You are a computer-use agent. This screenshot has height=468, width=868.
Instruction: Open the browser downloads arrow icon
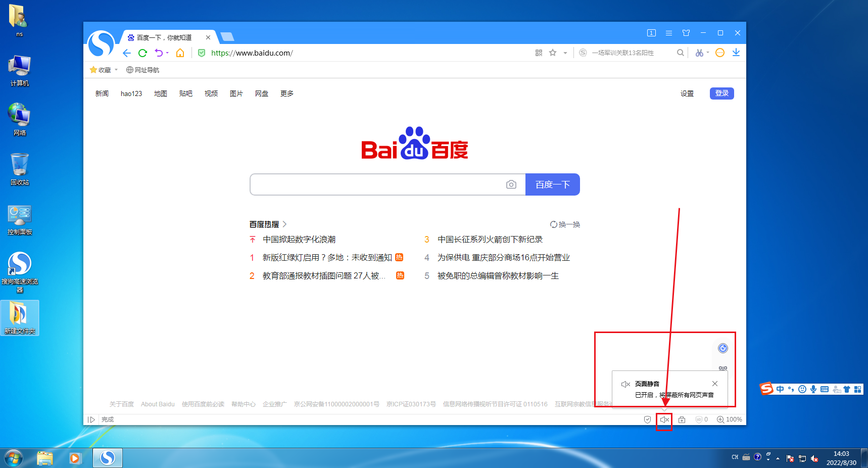point(736,53)
